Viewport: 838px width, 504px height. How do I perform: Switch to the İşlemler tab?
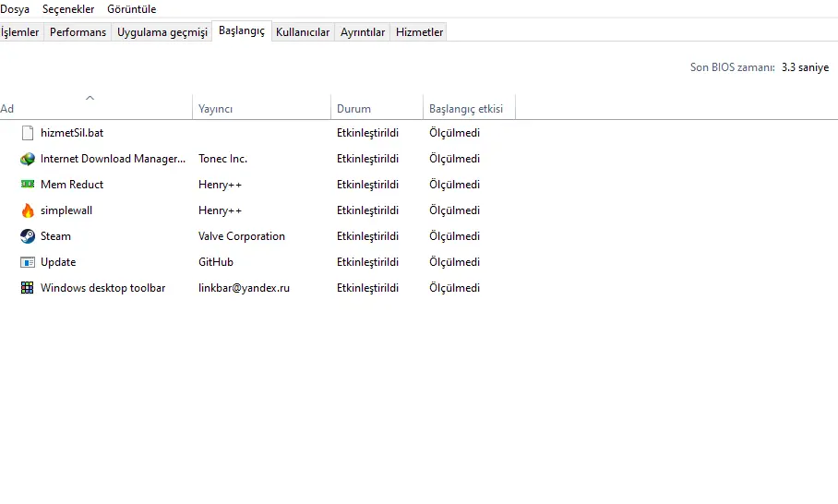click(x=20, y=32)
